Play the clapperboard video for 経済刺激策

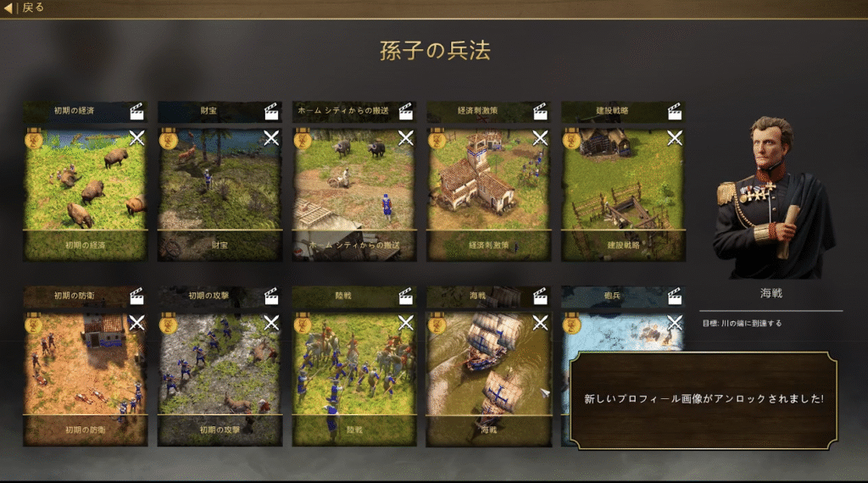pyautogui.click(x=540, y=111)
